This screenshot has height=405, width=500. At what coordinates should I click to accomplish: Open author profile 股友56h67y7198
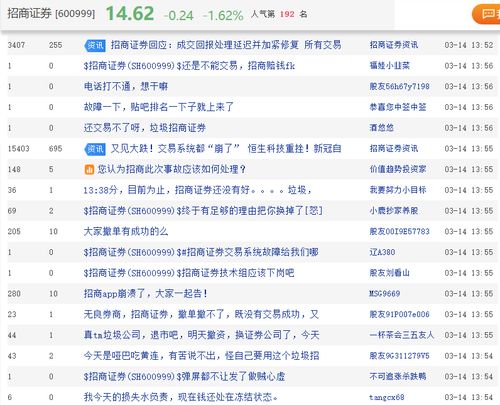click(399, 86)
